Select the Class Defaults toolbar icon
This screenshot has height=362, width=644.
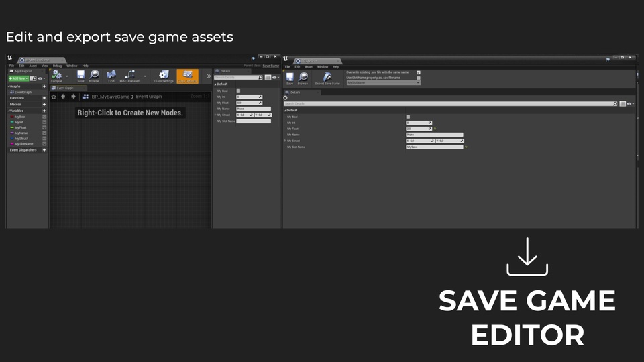(187, 76)
